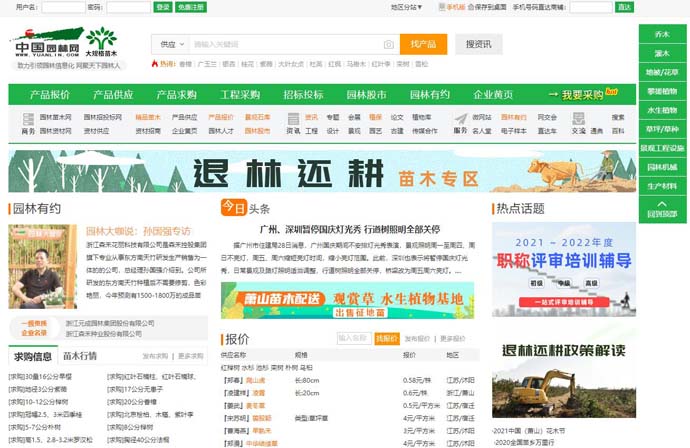This screenshot has height=448, width=690.
Task: Click the flame 热搜 hot search icon
Action: 154,64
